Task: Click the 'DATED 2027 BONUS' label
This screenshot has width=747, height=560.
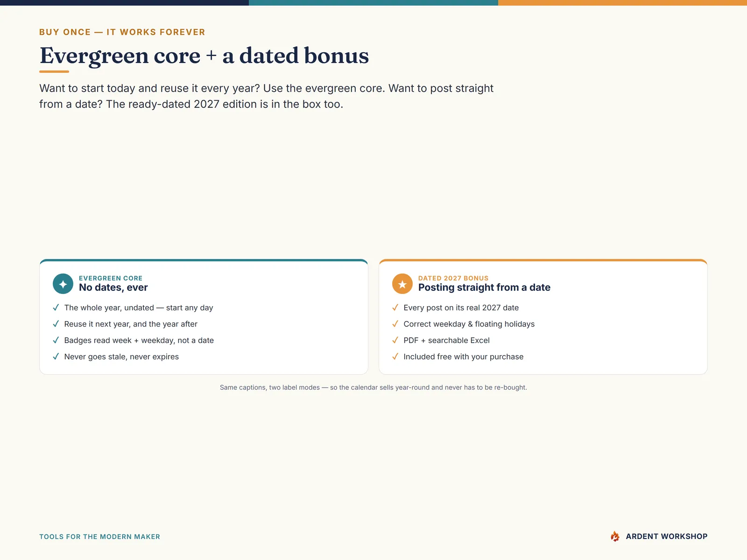Action: click(453, 278)
